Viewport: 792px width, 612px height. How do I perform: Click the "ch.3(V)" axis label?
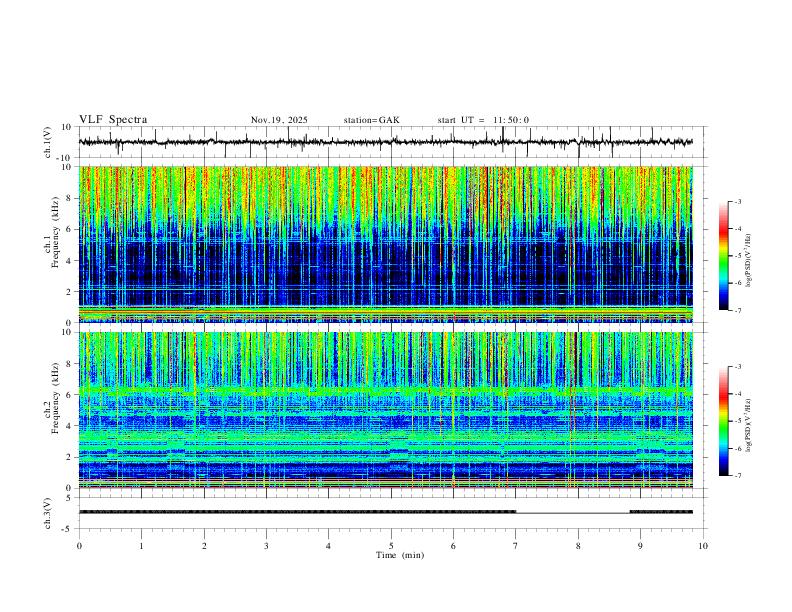coord(48,514)
